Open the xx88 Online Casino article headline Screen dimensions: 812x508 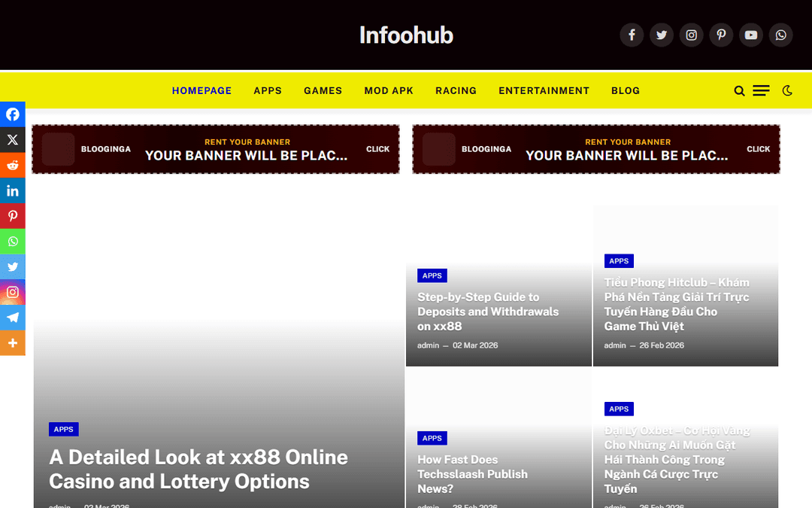point(198,469)
